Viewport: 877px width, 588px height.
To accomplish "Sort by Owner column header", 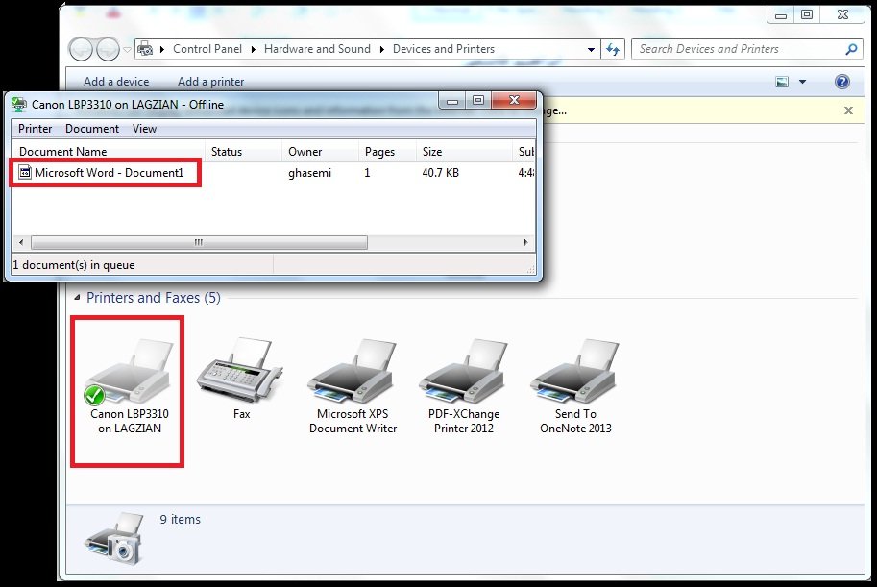I will click(x=320, y=152).
